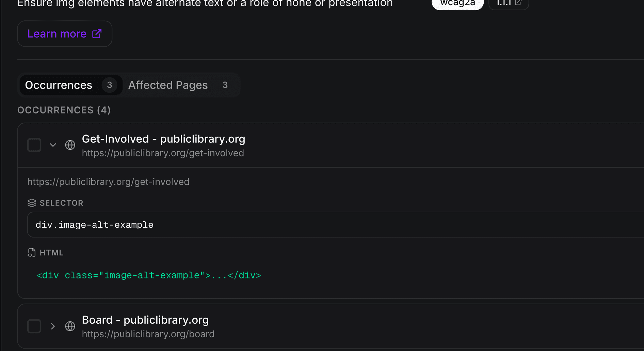Click the globe icon beside Board
The height and width of the screenshot is (351, 644).
[x=70, y=326]
